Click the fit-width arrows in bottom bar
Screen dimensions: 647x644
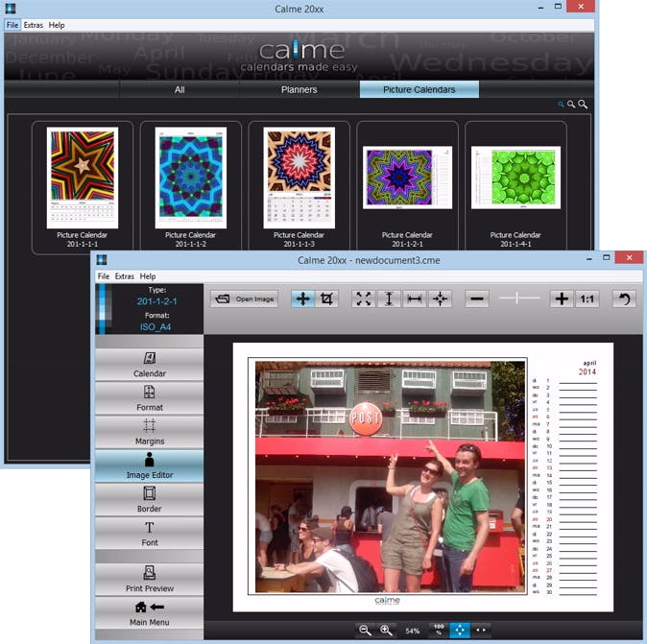[481, 630]
